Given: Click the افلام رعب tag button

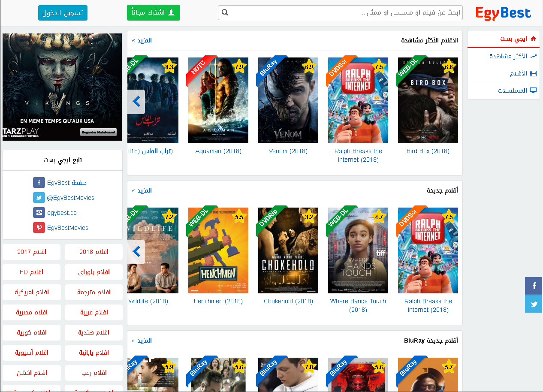Looking at the screenshot, I should (94, 373).
